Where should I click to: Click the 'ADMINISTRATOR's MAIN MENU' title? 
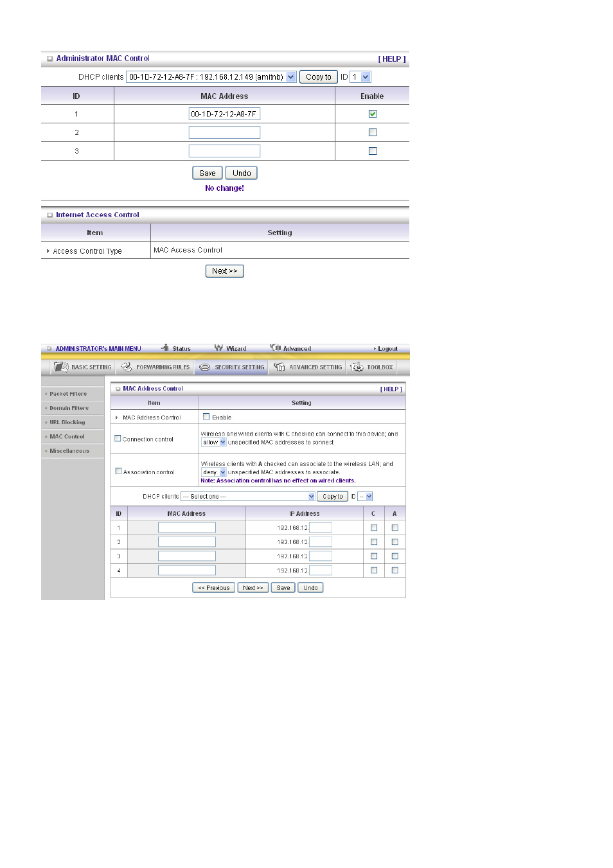pos(98,349)
